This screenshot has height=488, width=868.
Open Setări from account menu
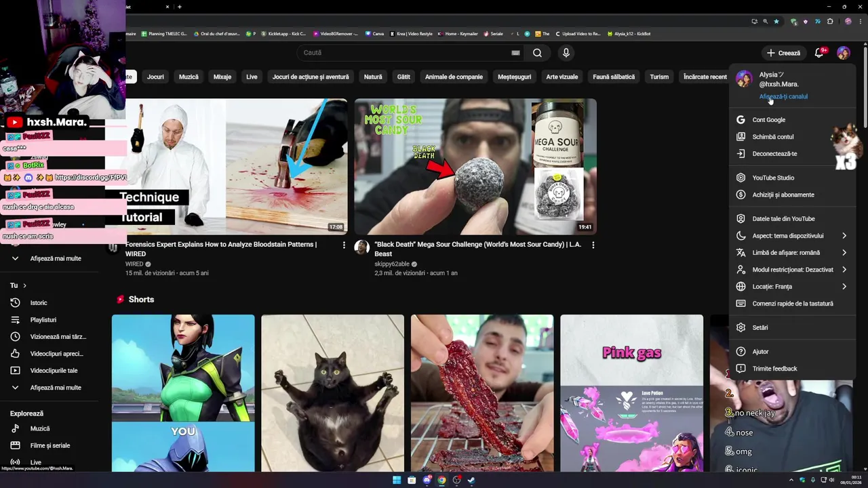tap(792, 327)
